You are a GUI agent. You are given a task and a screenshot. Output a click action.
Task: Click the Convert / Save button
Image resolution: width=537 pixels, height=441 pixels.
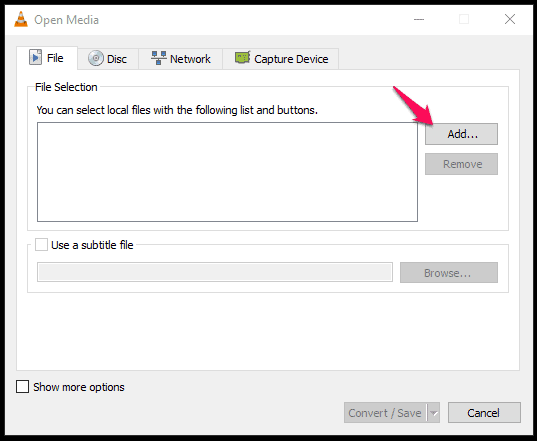point(385,413)
